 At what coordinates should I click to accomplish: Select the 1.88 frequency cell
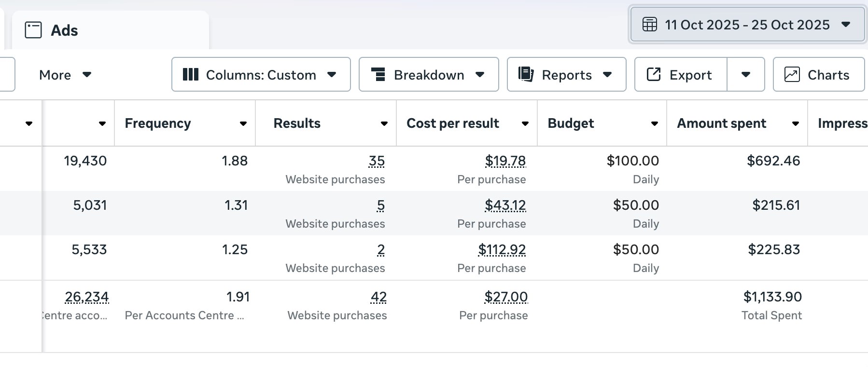pos(235,161)
